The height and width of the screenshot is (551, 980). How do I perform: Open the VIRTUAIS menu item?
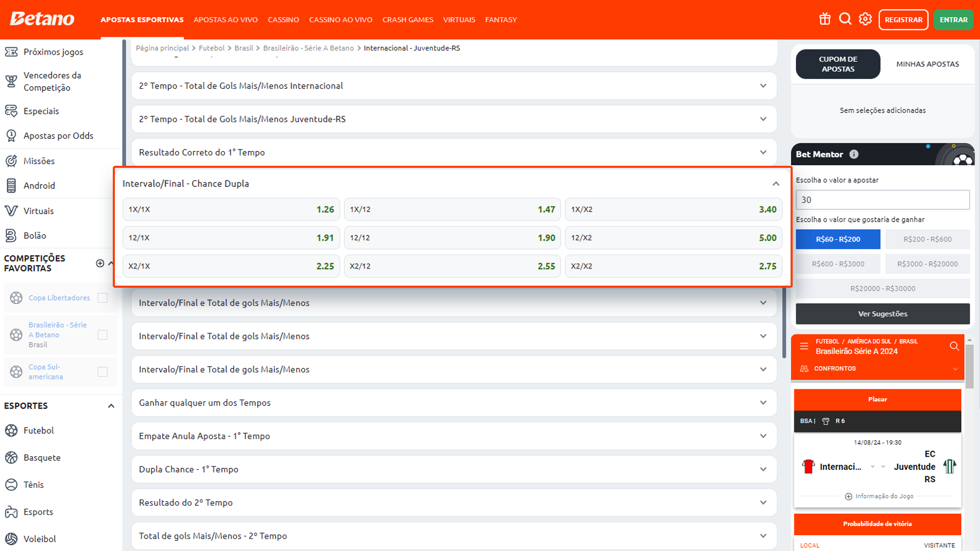click(x=459, y=19)
